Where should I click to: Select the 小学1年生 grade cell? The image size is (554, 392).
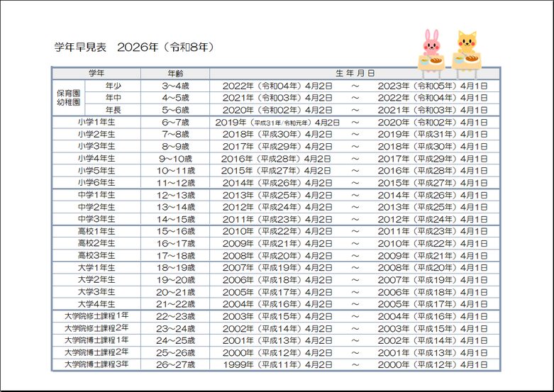[96, 122]
